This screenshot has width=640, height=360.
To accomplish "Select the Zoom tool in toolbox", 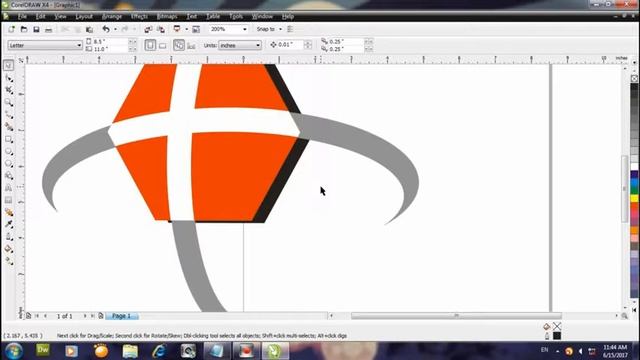I will (x=9, y=102).
